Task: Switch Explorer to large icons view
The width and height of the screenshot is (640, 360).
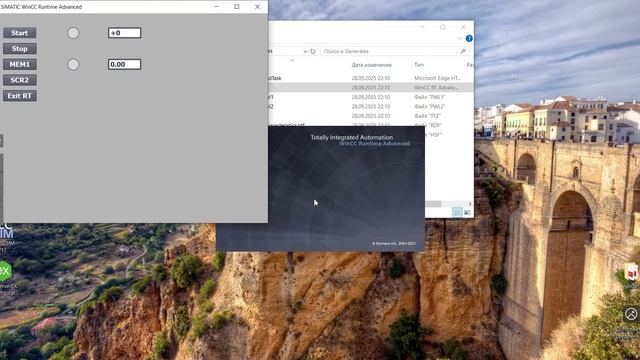Action: pos(467,212)
